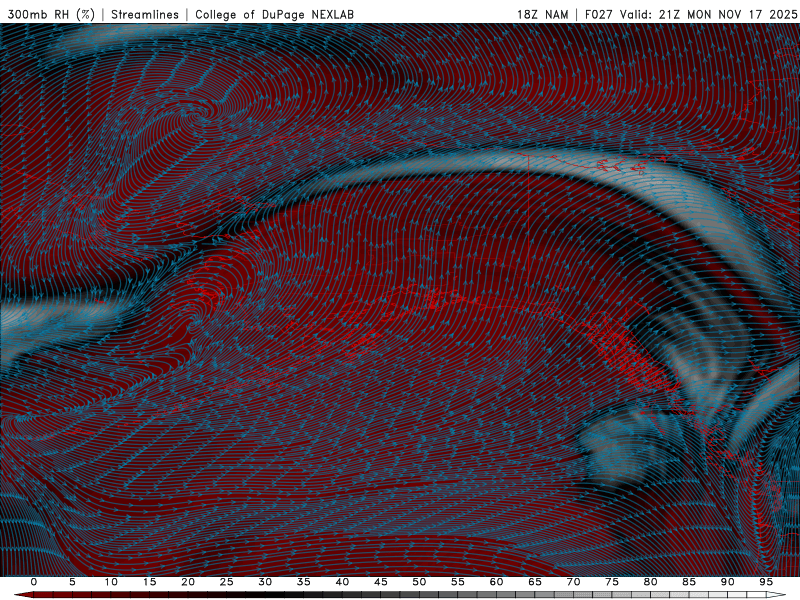
Task: Click the colorbar tick label "45"
Action: (x=380, y=582)
